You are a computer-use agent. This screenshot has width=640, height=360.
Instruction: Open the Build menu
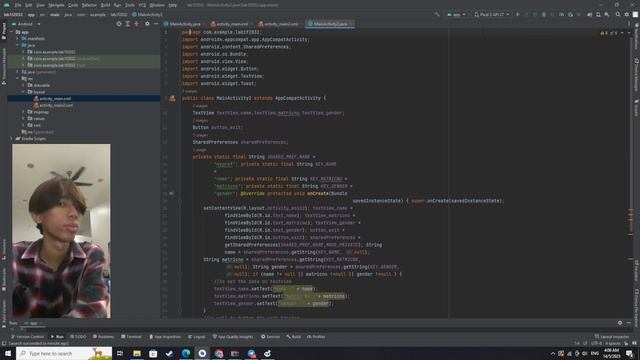pos(105,5)
